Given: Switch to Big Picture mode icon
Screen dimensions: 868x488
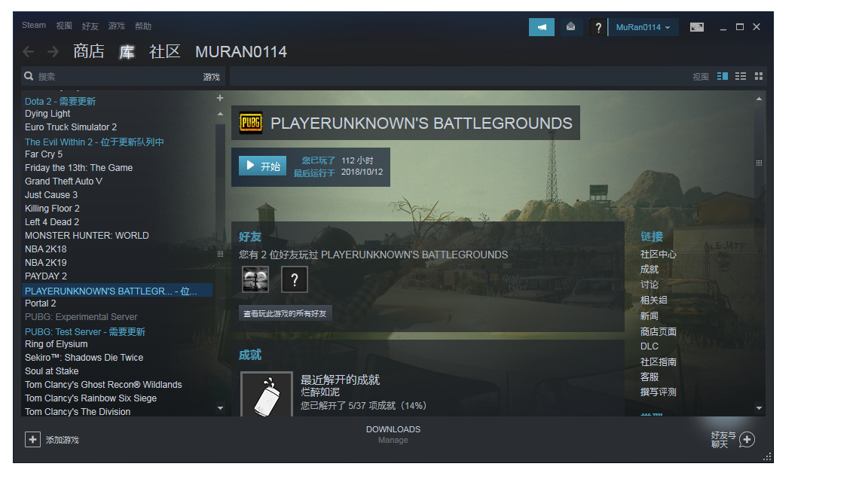Looking at the screenshot, I should 697,27.
